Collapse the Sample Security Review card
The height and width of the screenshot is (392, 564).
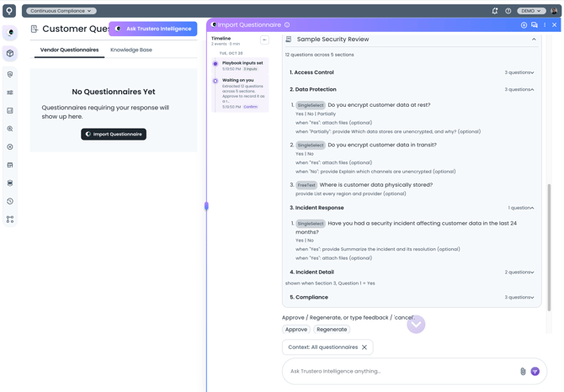click(534, 40)
